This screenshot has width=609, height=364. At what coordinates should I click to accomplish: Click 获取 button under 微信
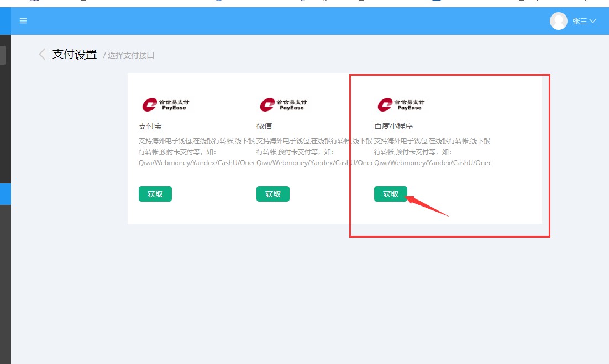[272, 194]
